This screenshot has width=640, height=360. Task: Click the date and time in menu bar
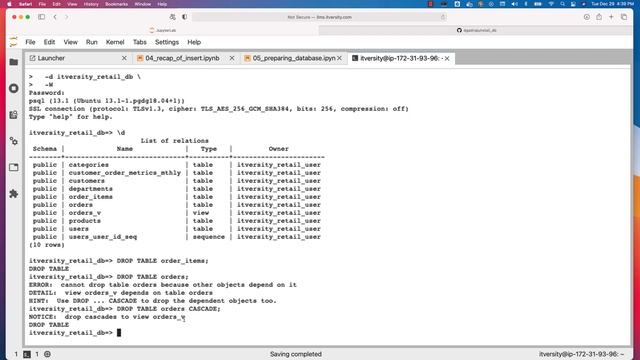click(612, 4)
